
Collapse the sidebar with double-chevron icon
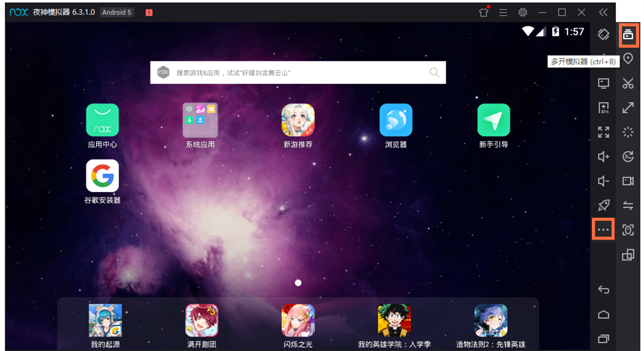tap(603, 12)
